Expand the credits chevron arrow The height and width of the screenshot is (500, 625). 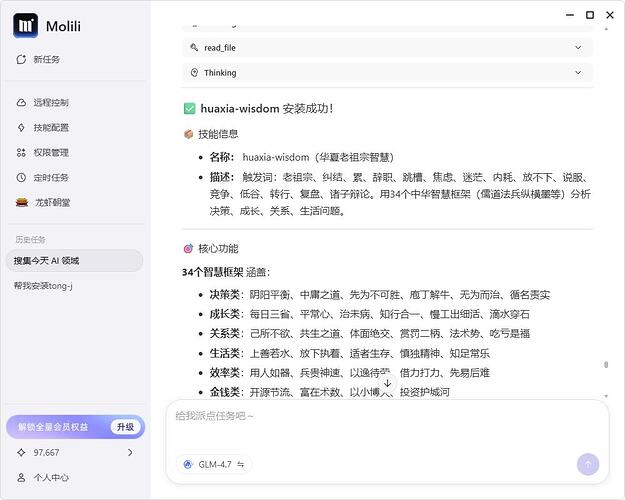click(x=130, y=453)
